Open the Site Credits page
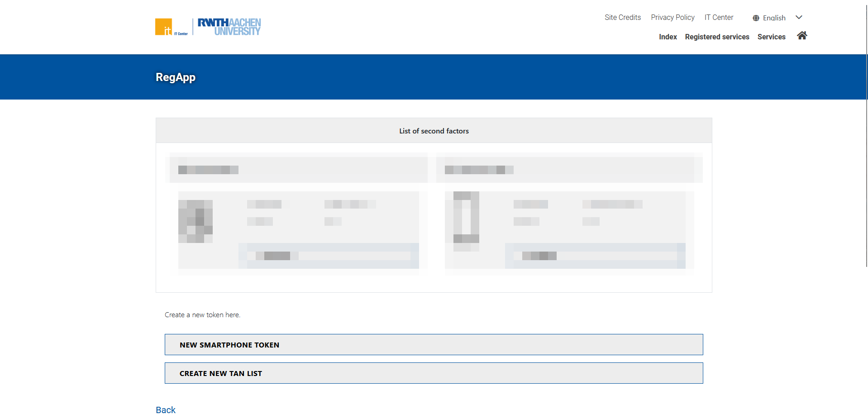868x414 pixels. click(622, 18)
